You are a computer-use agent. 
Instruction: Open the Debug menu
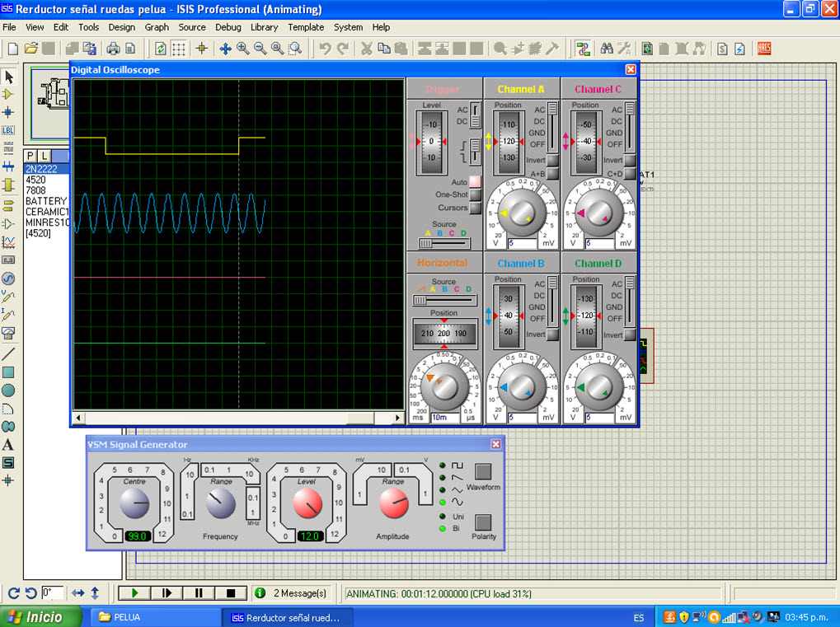point(228,27)
